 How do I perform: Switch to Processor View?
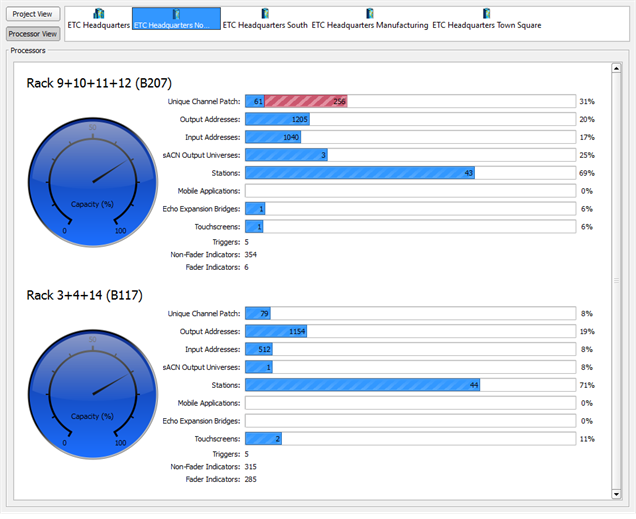point(35,33)
